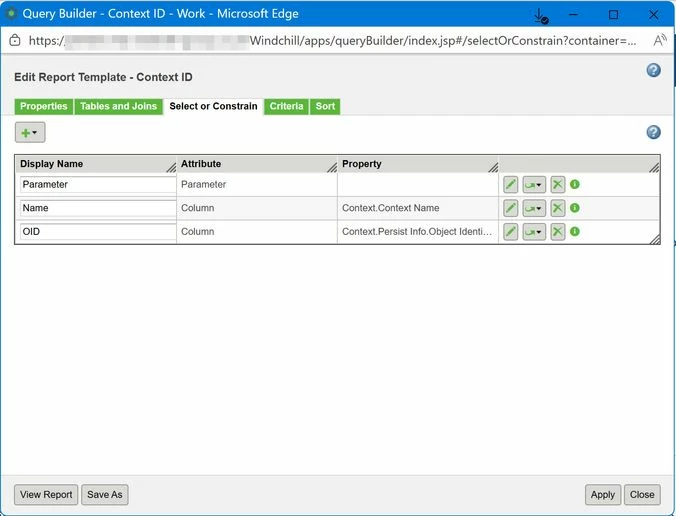The width and height of the screenshot is (676, 516).
Task: Open move dropdown for Parameter row
Action: tap(534, 185)
